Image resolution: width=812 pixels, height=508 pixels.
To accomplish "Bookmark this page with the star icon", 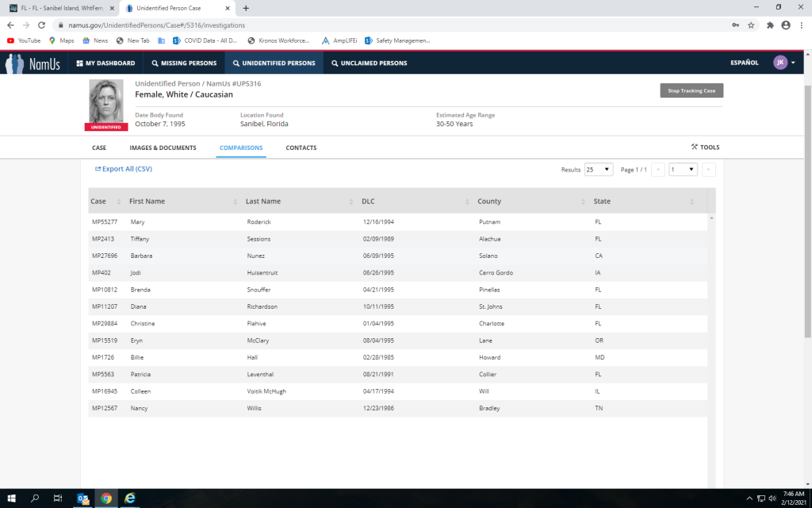I will pyautogui.click(x=751, y=25).
